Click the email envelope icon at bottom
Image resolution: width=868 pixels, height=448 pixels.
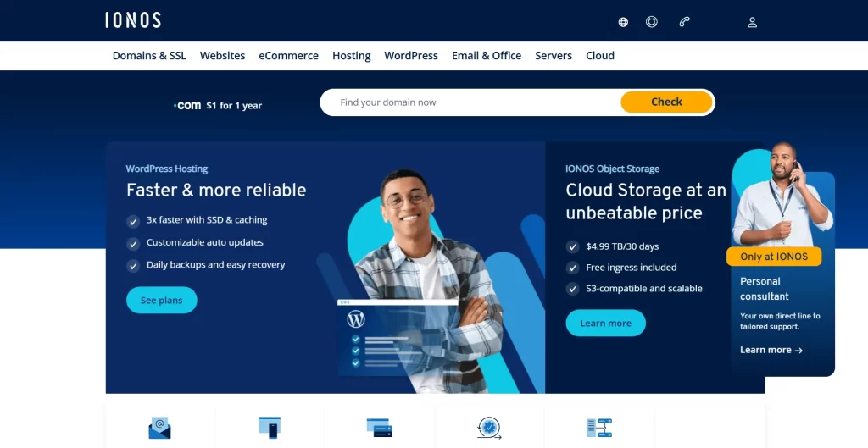point(159,428)
